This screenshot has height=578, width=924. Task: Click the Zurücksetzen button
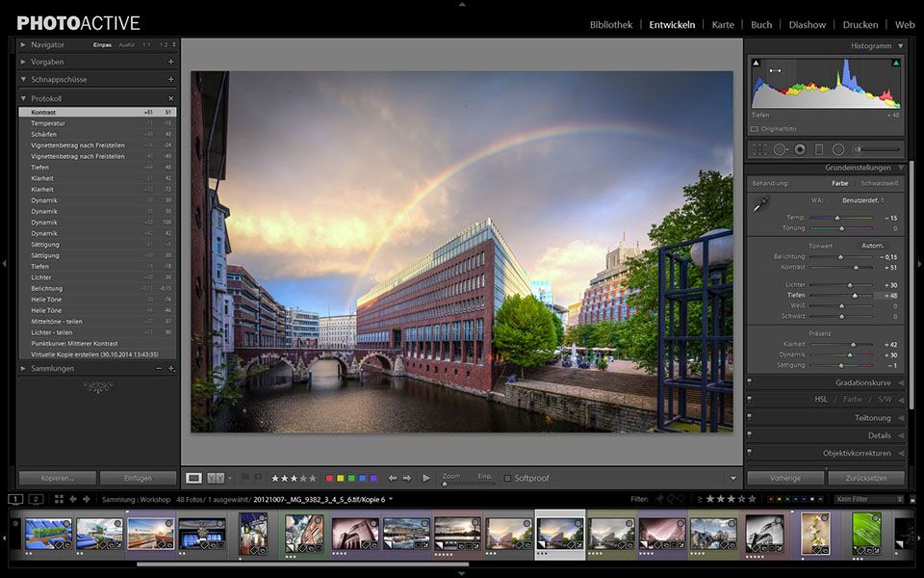866,478
